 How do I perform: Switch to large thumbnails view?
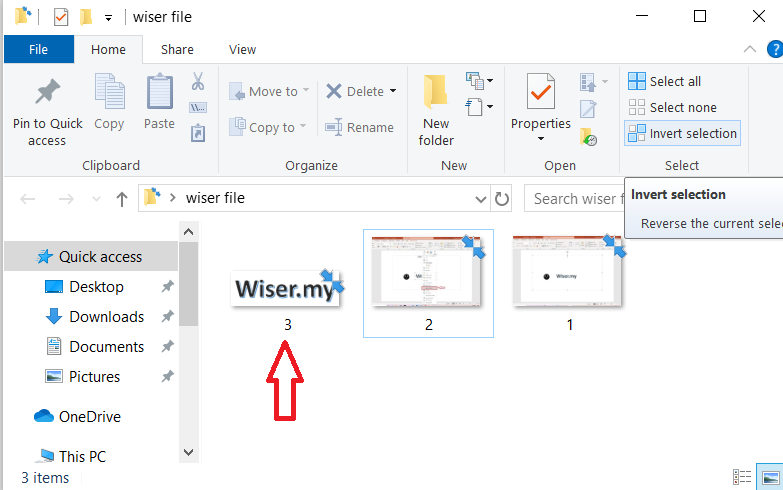click(770, 477)
